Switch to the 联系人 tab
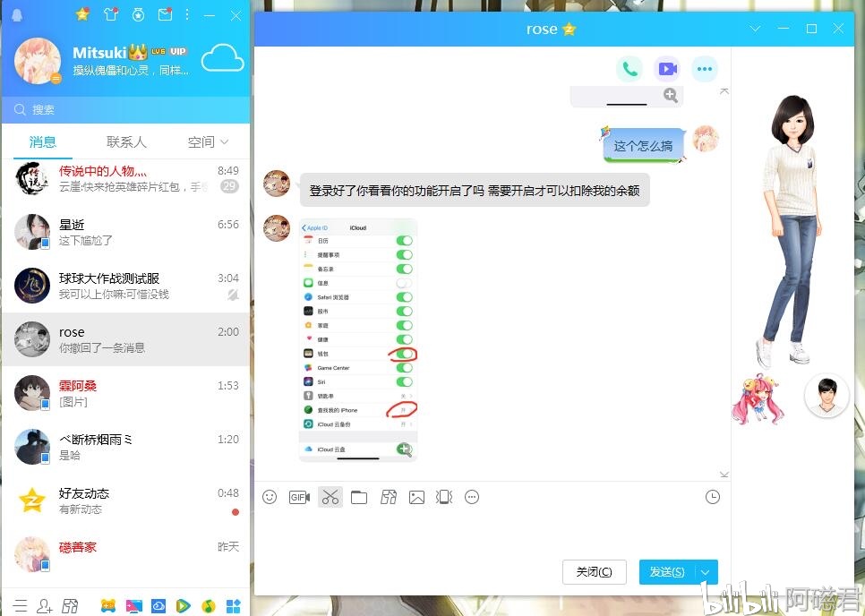This screenshot has height=616, width=865. click(x=126, y=141)
